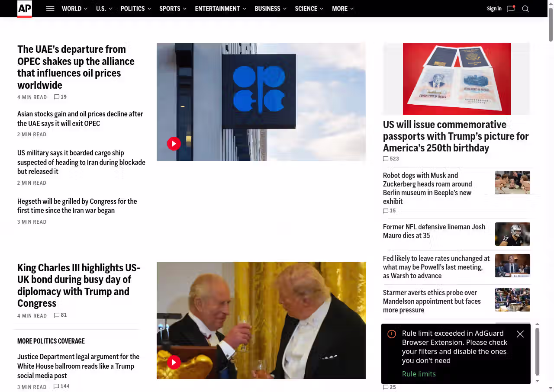Play the OPEC sign video
Viewport: 554px width, 392px height.
[x=174, y=144]
